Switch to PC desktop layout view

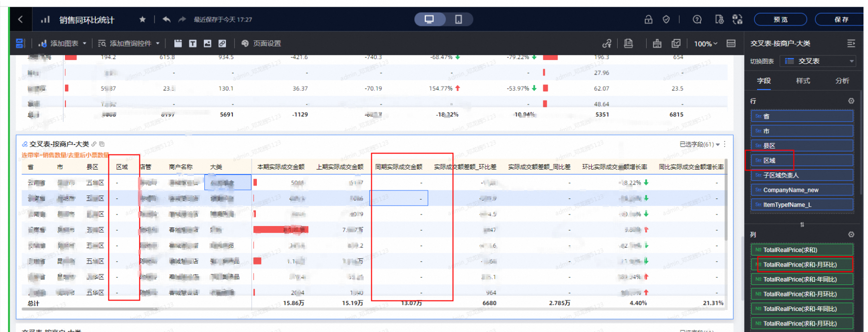pyautogui.click(x=429, y=19)
